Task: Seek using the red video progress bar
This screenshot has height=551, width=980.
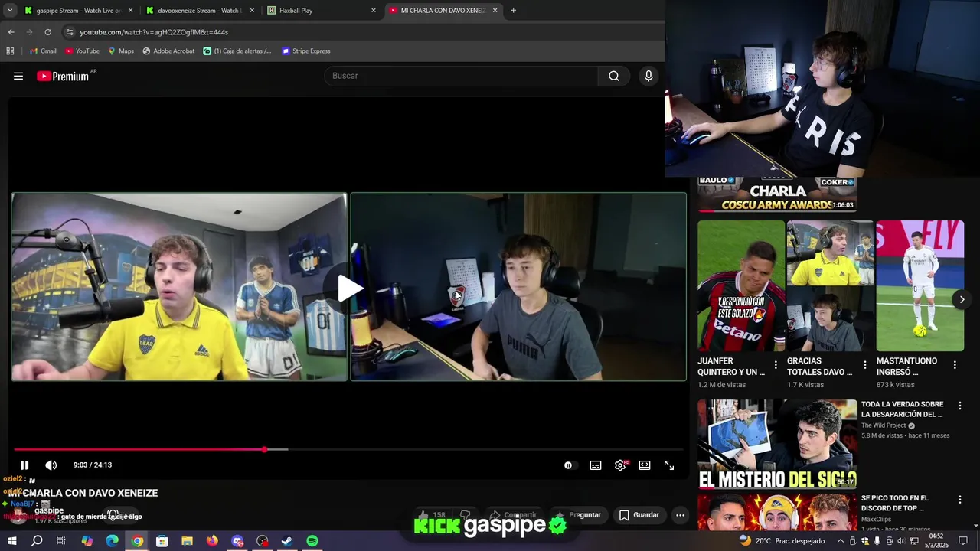Action: pos(348,449)
